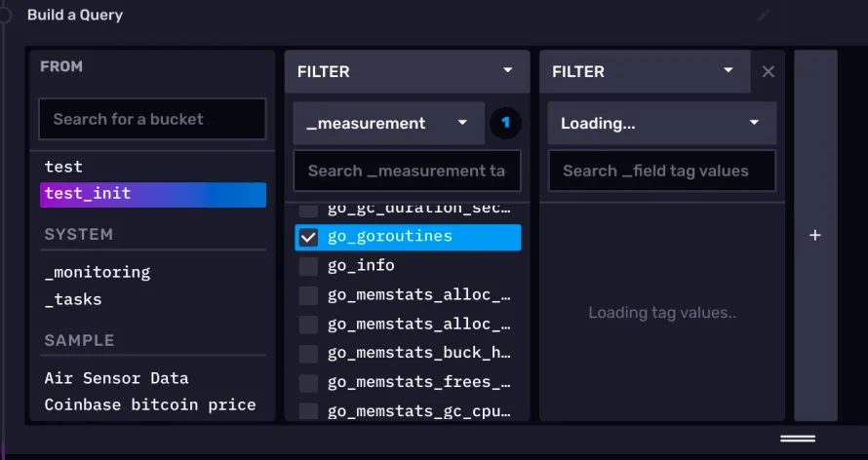Select the test_init bucket
The height and width of the screenshot is (460, 868).
click(x=152, y=194)
